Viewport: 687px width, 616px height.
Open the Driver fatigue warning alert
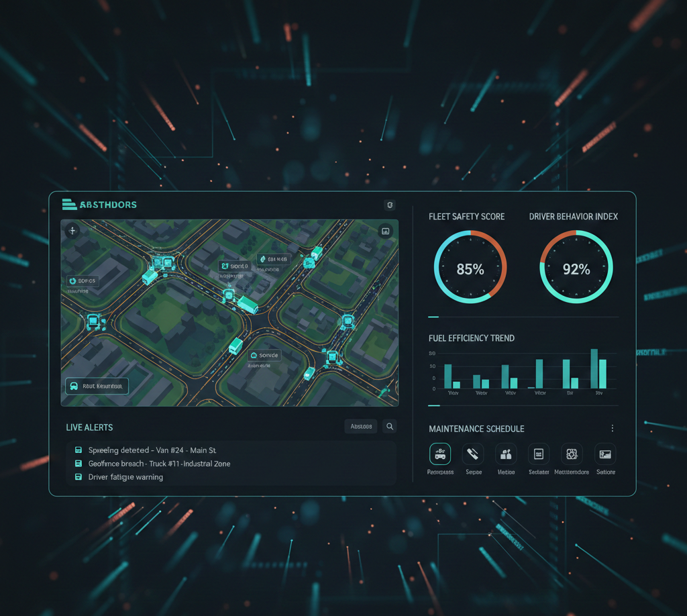pos(125,477)
